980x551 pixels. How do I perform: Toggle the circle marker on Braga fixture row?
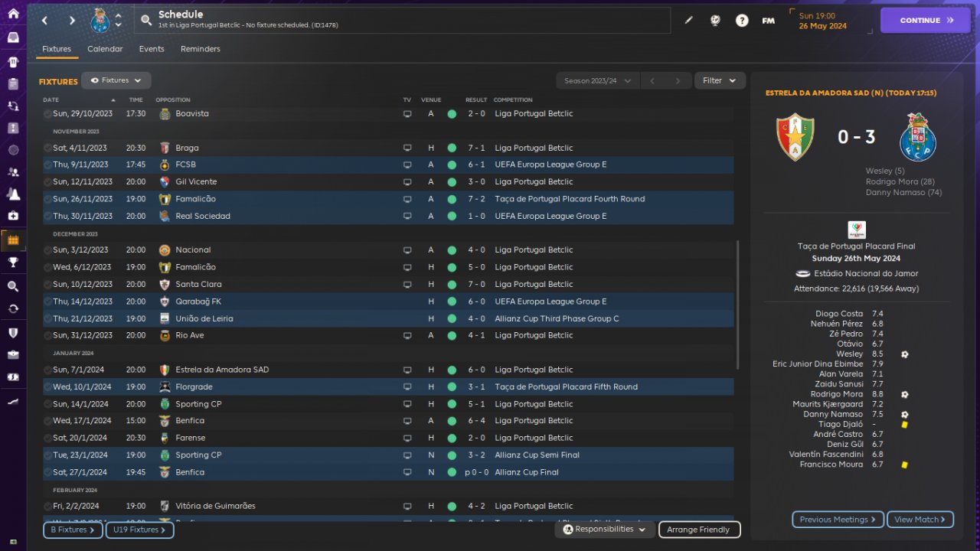(x=47, y=148)
